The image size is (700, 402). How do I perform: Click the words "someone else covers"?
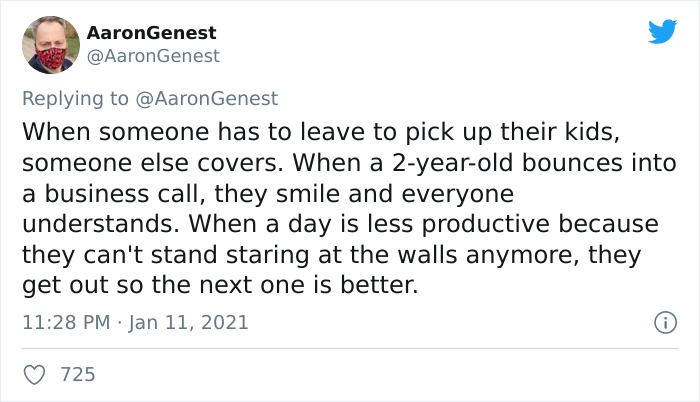153,163
